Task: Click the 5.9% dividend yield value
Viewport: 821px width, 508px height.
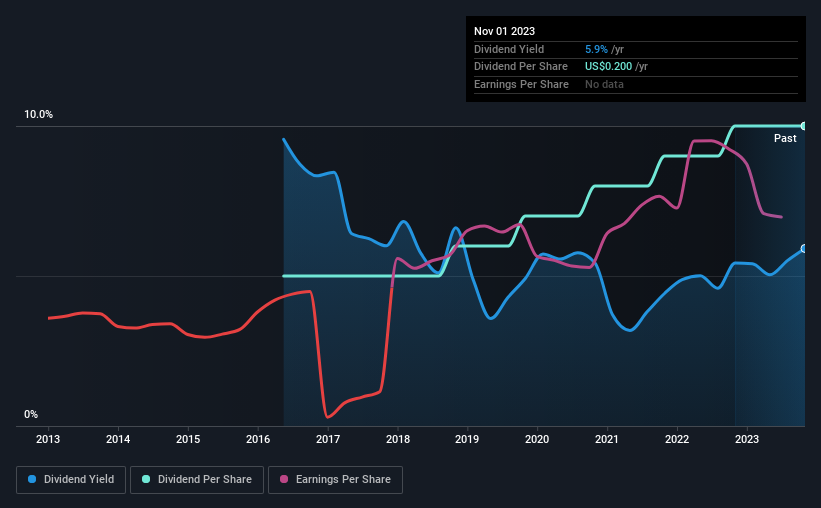Action: point(596,49)
